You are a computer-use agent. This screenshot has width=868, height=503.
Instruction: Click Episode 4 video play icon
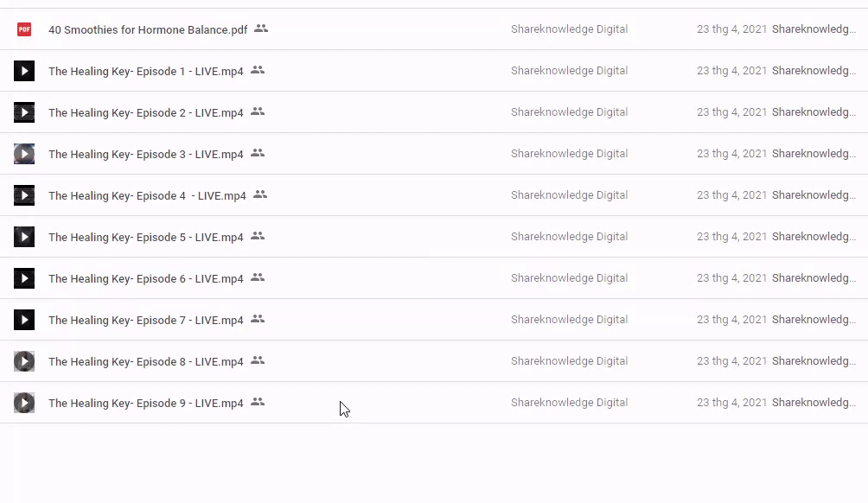24,195
